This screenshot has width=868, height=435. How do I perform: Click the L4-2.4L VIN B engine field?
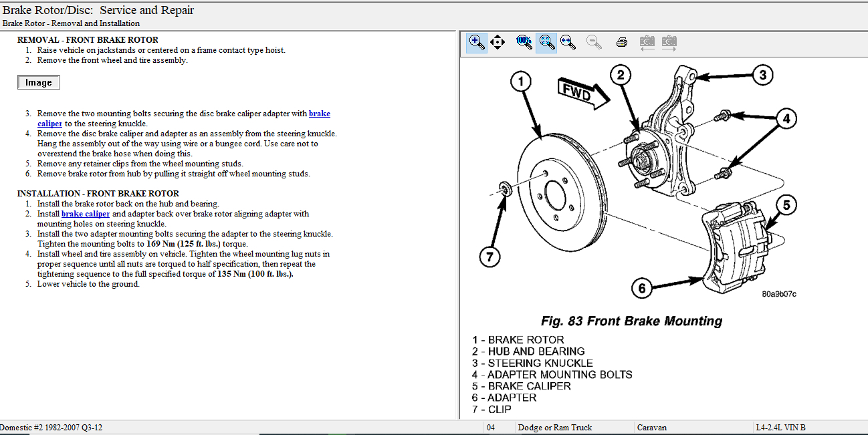(780, 428)
